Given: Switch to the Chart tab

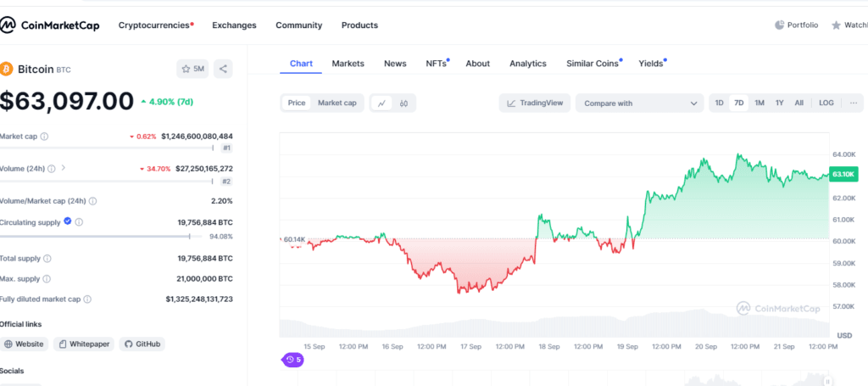Looking at the screenshot, I should pos(301,64).
